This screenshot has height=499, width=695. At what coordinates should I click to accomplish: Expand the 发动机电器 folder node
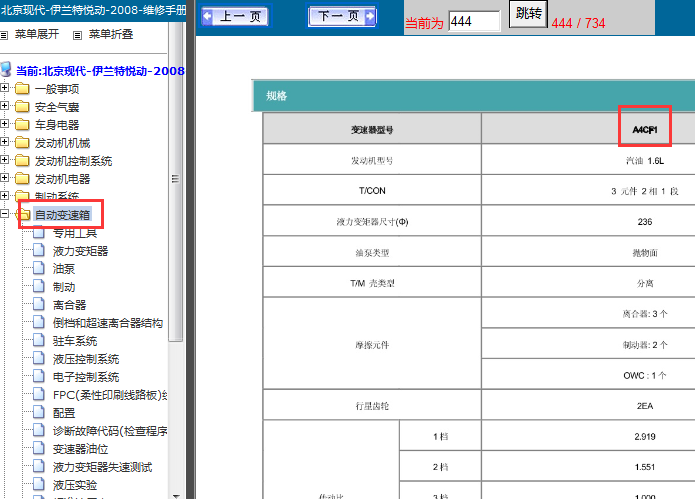4,178
